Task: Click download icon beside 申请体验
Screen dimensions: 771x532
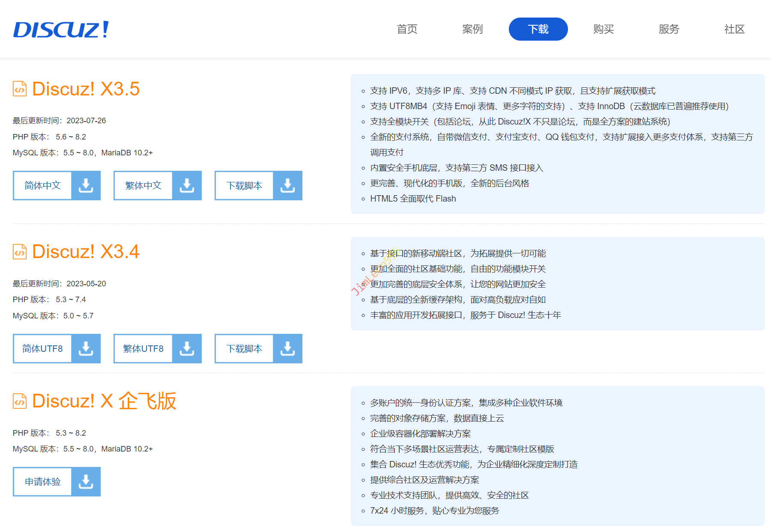Action: click(x=86, y=481)
